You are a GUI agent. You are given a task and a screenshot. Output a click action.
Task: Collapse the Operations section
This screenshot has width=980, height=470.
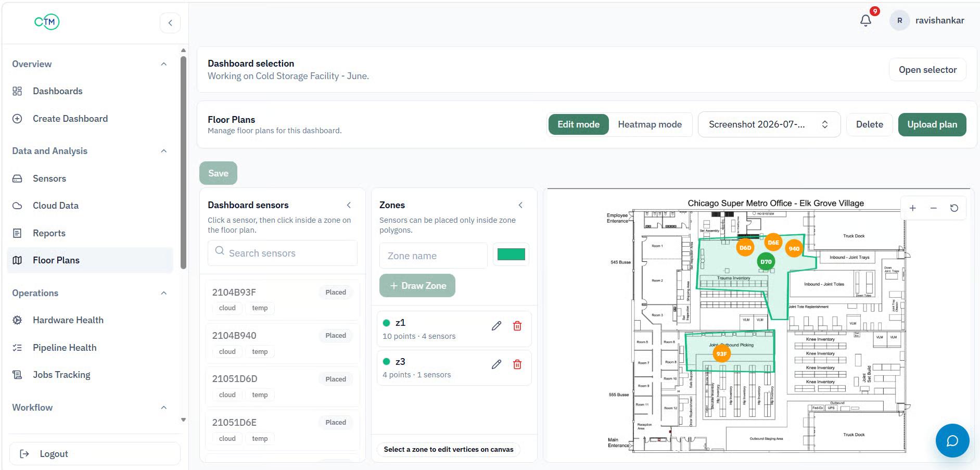[163, 293]
